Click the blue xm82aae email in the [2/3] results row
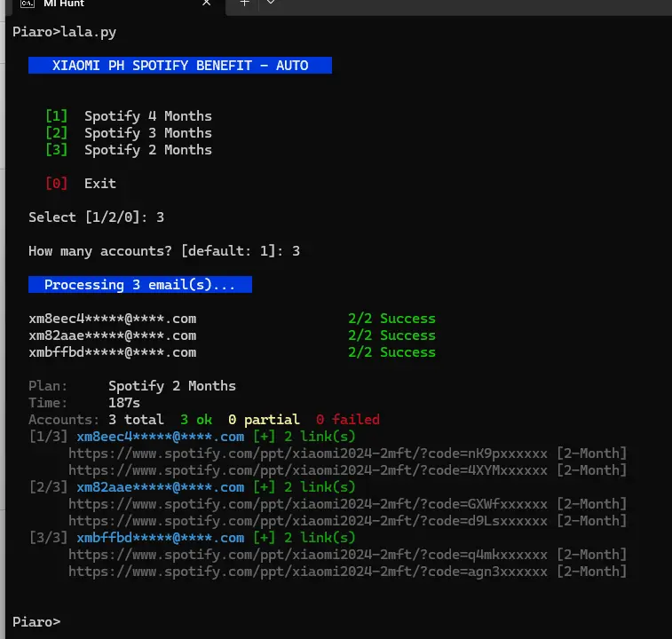Image resolution: width=672 pixels, height=639 pixels. coord(161,487)
